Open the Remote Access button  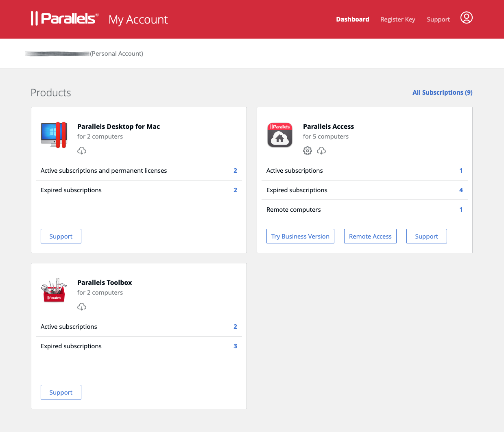(x=370, y=237)
